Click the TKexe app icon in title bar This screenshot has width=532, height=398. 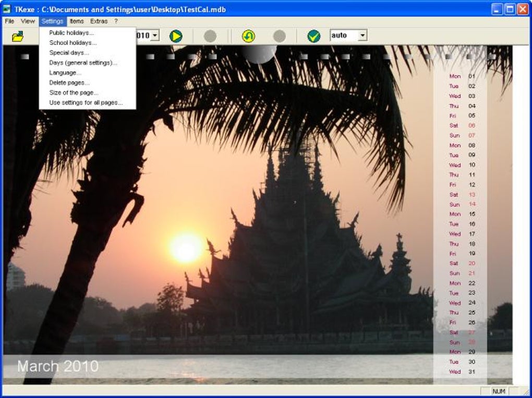click(x=7, y=9)
